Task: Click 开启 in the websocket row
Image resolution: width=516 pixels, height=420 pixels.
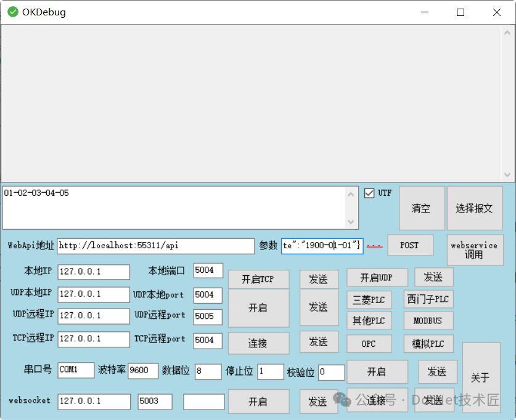Action: coord(259,402)
